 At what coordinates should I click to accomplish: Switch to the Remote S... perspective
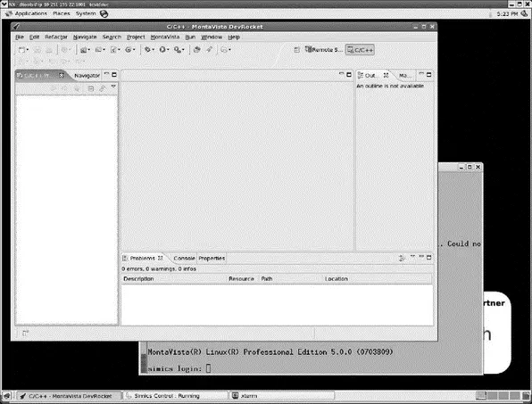(x=323, y=50)
